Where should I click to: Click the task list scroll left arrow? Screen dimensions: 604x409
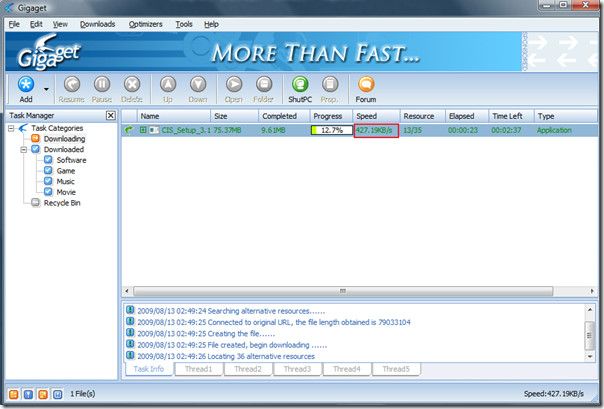click(127, 291)
